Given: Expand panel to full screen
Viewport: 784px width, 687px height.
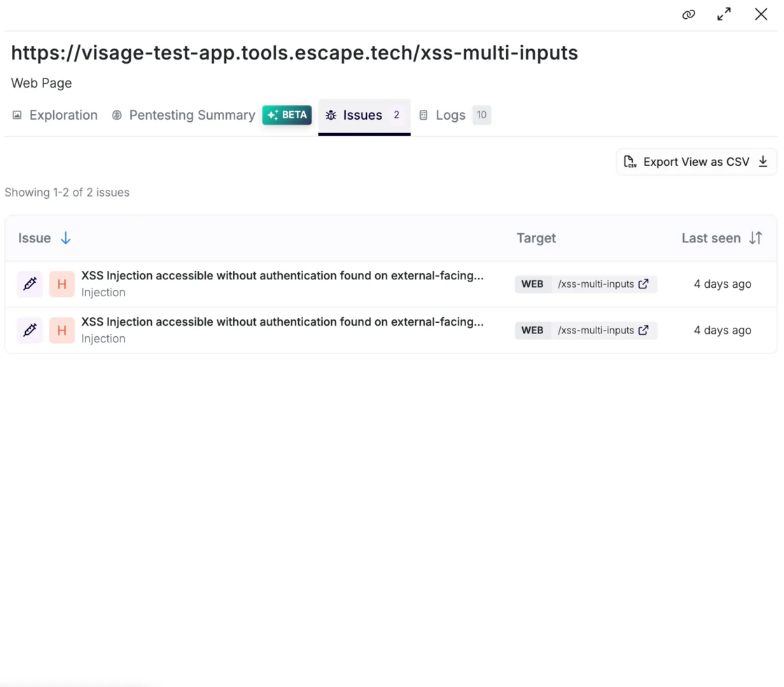Looking at the screenshot, I should tap(724, 14).
